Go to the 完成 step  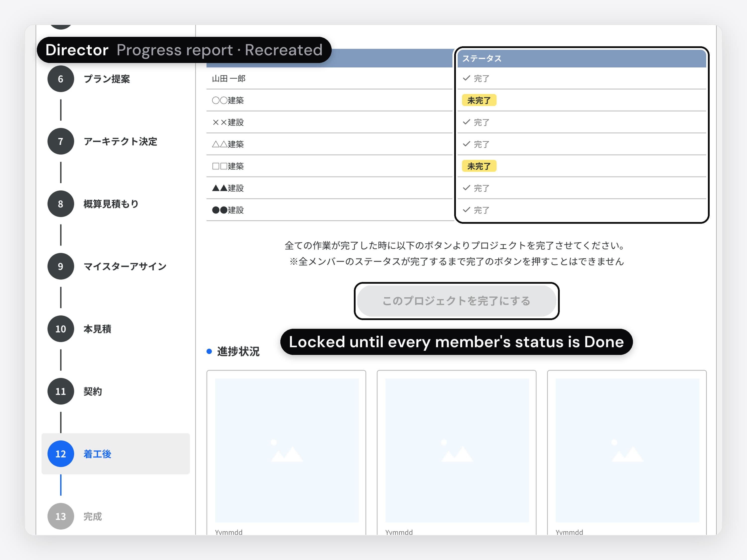click(93, 516)
